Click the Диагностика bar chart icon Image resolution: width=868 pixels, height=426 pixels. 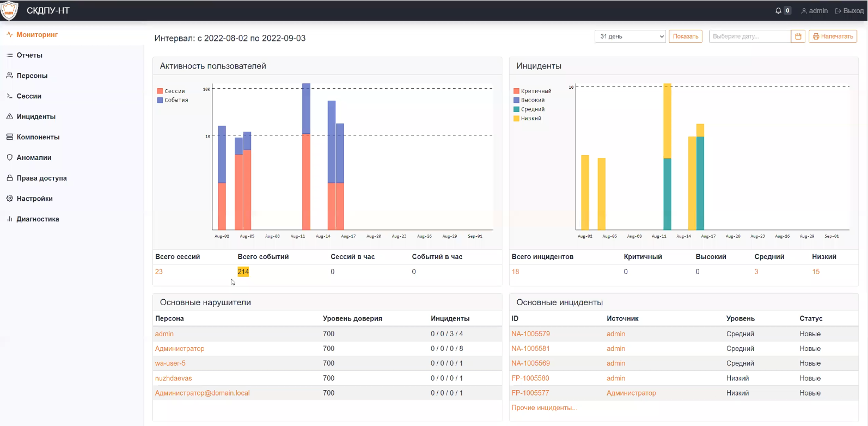click(9, 219)
